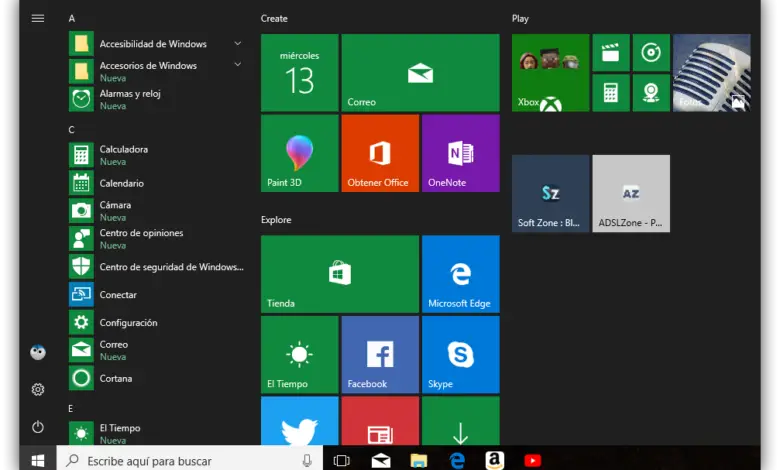This screenshot has height=470, width=780.
Task: Click the Create group title
Action: coord(274,18)
